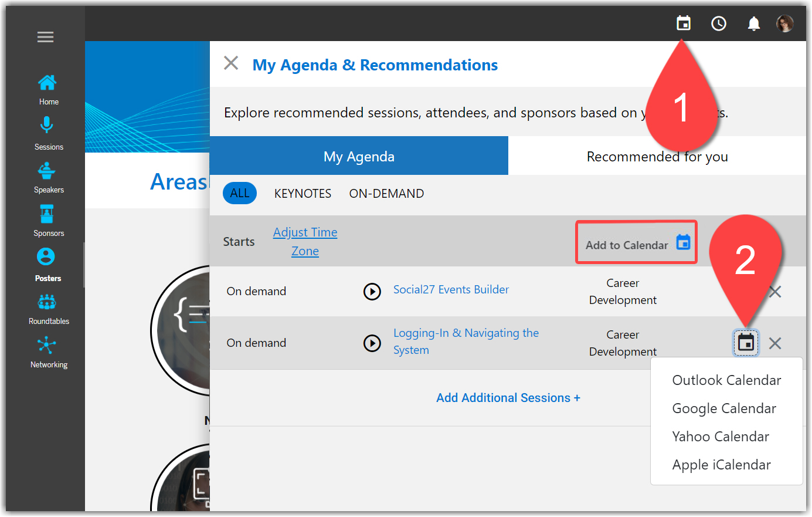
Task: Filter agenda by KEYNOTES
Action: [x=303, y=194]
